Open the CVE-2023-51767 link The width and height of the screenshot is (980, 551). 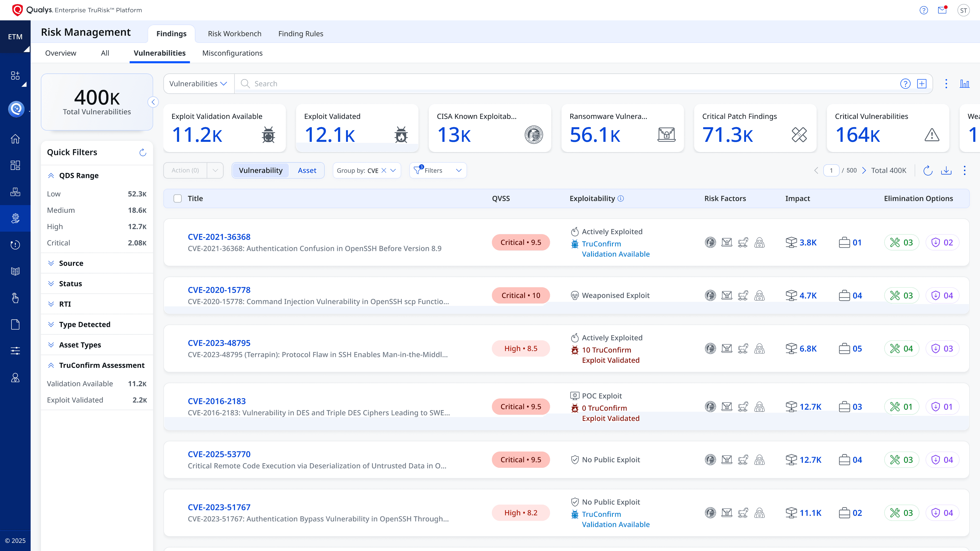tap(219, 507)
